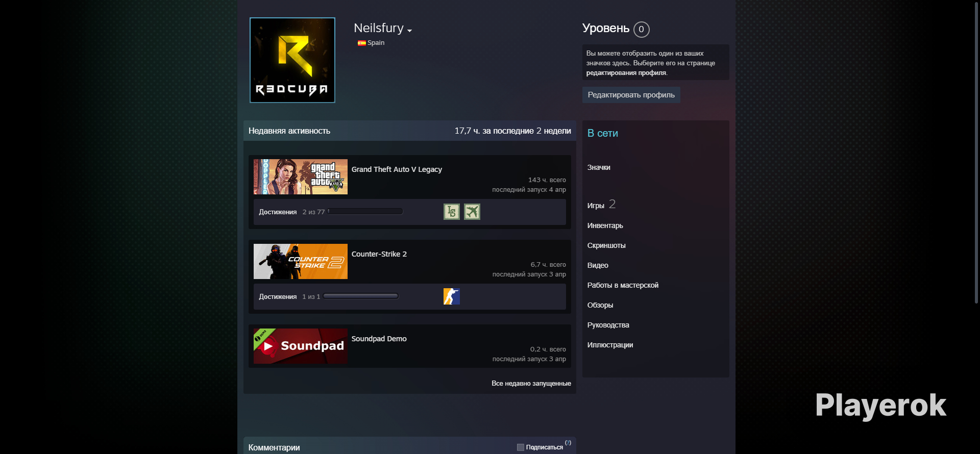Click the page vertical scrollbar

tap(976, 153)
